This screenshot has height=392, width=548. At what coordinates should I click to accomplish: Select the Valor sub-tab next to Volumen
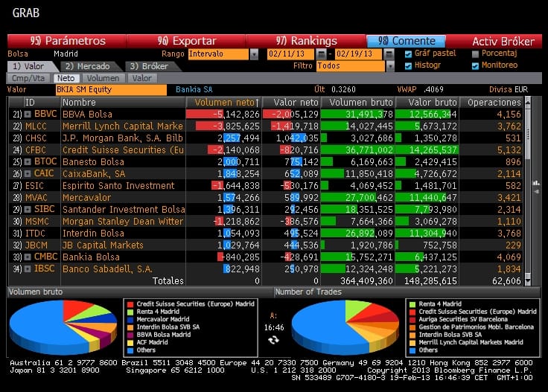pyautogui.click(x=142, y=78)
